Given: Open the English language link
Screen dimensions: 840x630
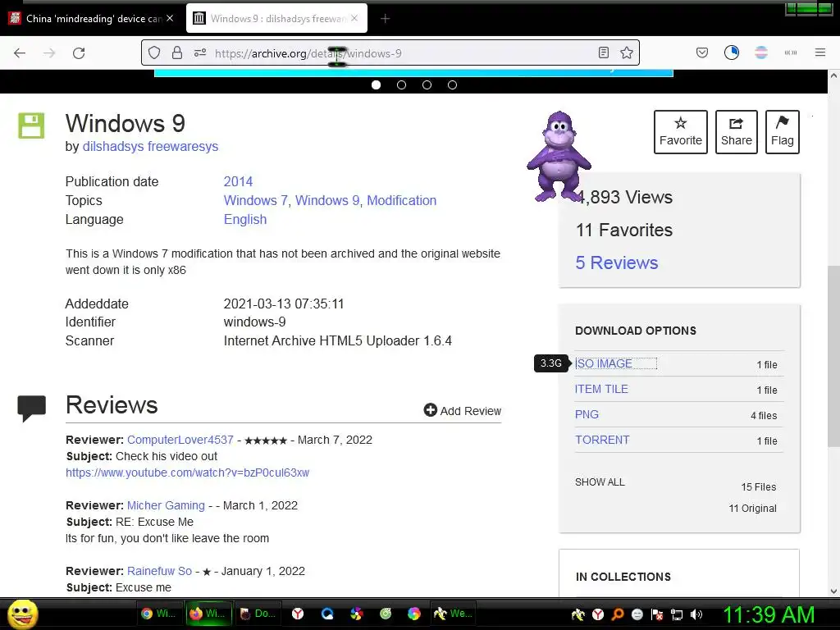Looking at the screenshot, I should tap(245, 219).
